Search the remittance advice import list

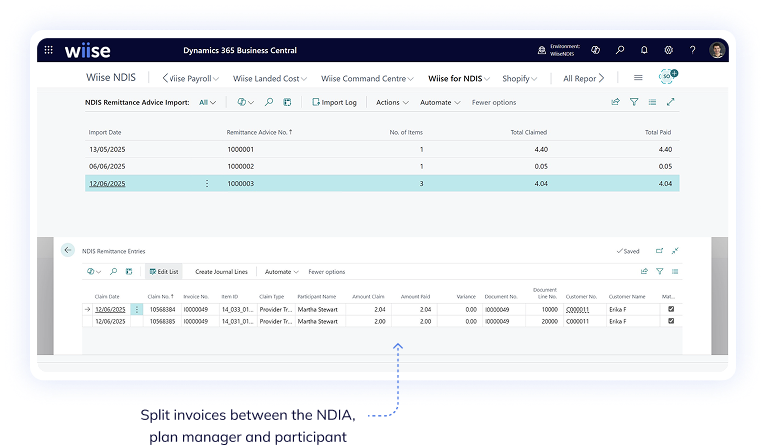269,102
